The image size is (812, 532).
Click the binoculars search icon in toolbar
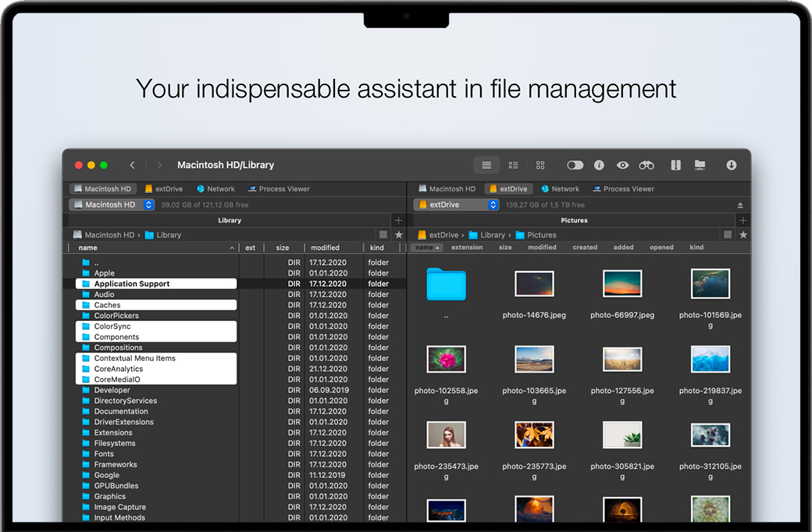click(x=646, y=165)
